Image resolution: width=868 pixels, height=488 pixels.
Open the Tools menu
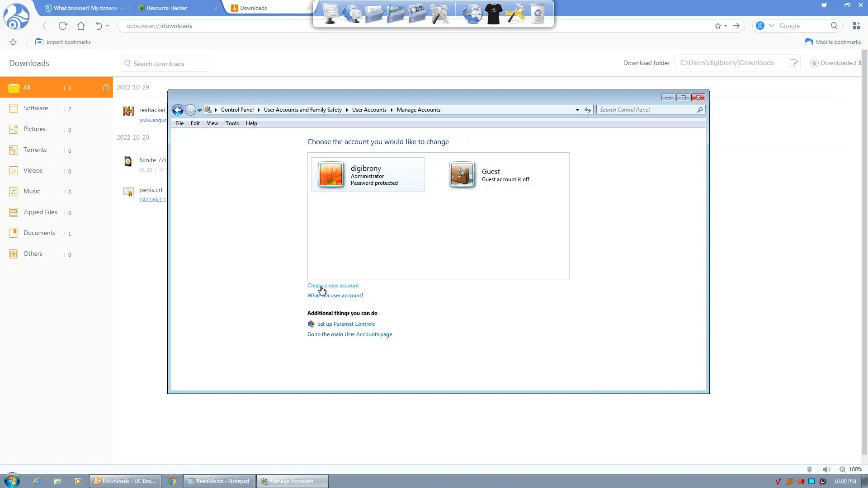point(232,123)
